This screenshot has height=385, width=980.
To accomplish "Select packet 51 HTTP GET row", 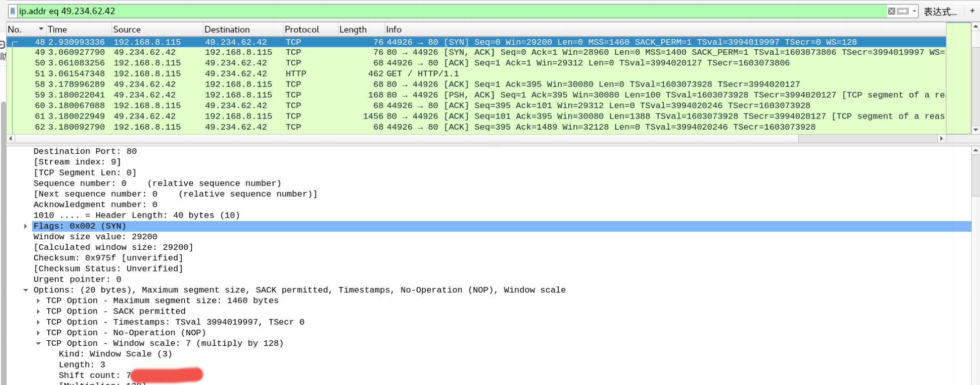I will pyautogui.click(x=476, y=73).
